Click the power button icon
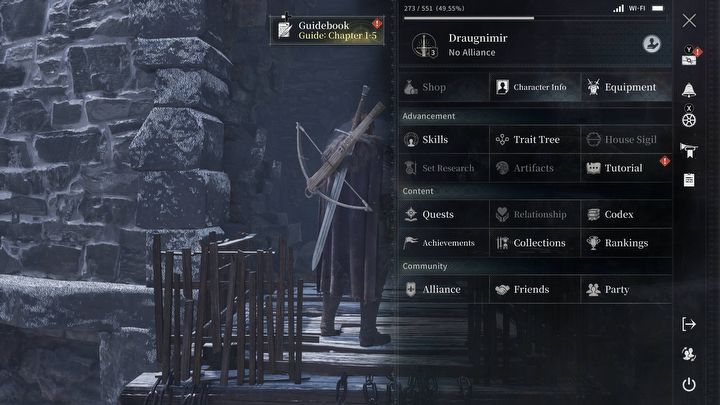 click(x=689, y=384)
